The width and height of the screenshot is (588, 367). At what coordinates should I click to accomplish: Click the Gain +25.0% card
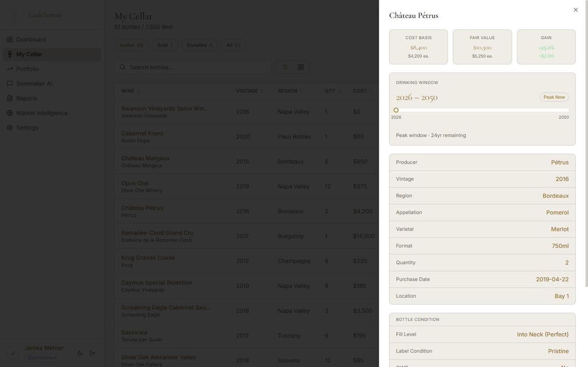pyautogui.click(x=546, y=47)
